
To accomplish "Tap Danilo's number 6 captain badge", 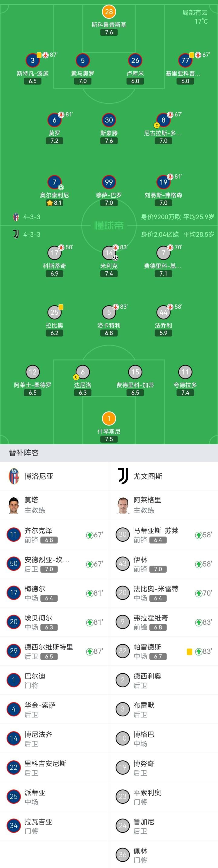I will point(82,372).
